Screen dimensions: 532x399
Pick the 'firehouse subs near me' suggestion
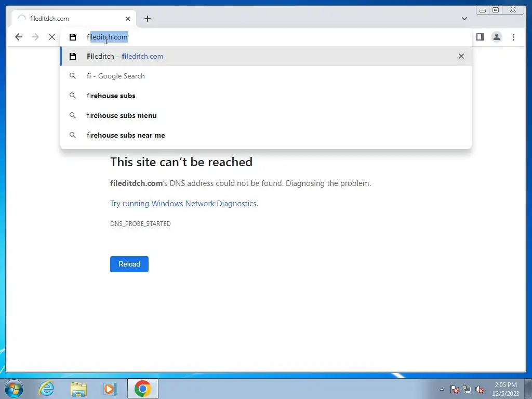265,135
